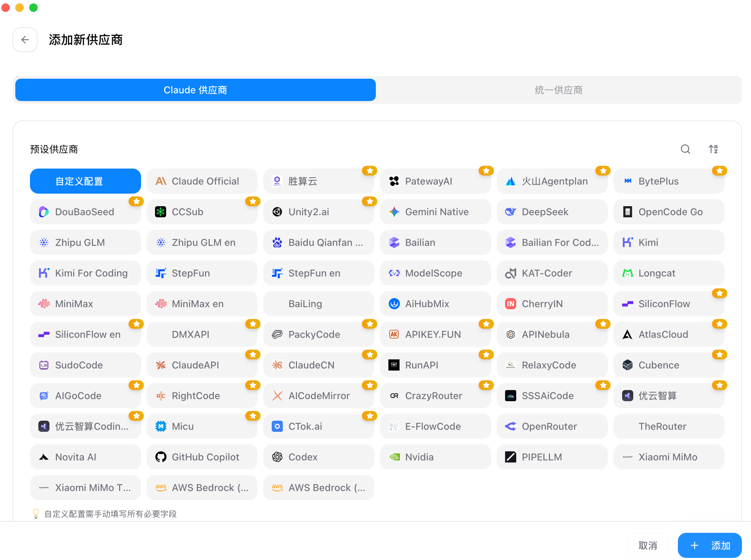
Task: Click the CherryIN red icon
Action: pos(511,304)
